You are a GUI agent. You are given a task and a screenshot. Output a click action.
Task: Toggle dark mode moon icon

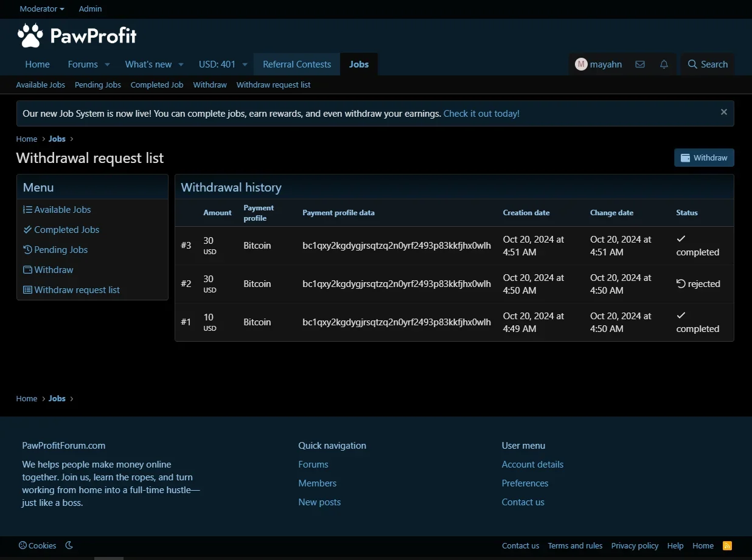tap(69, 545)
